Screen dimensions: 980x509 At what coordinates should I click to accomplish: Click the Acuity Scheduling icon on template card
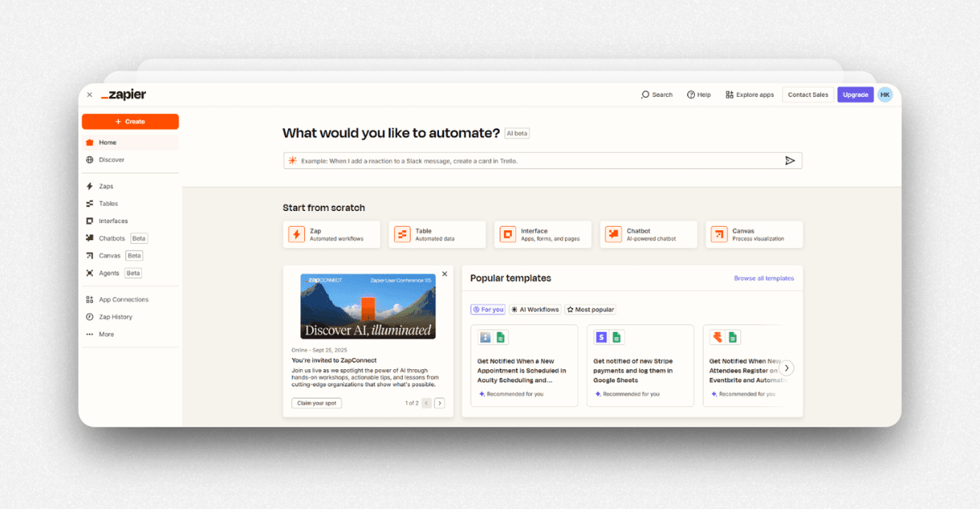[x=485, y=338]
